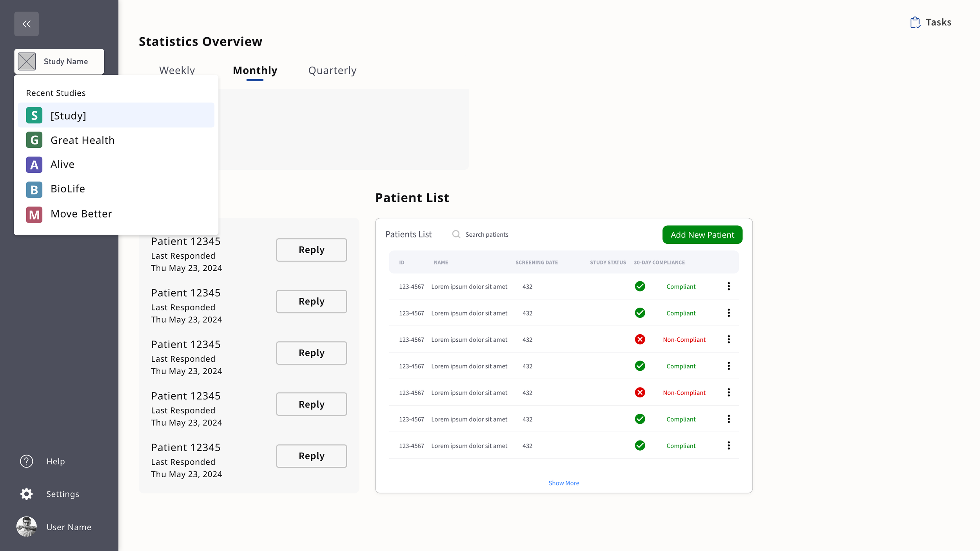Open Settings gear icon

26,494
